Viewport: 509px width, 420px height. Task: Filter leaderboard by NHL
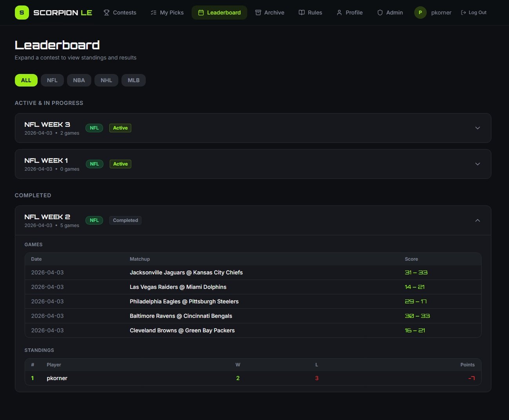point(106,80)
